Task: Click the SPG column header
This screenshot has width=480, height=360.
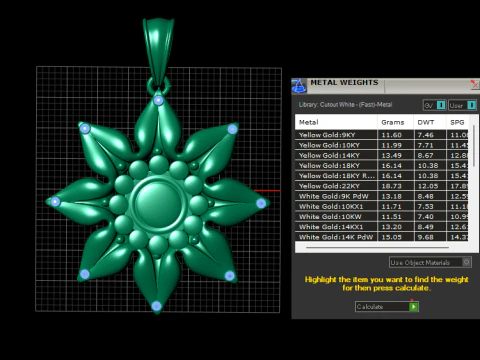Action: point(457,122)
